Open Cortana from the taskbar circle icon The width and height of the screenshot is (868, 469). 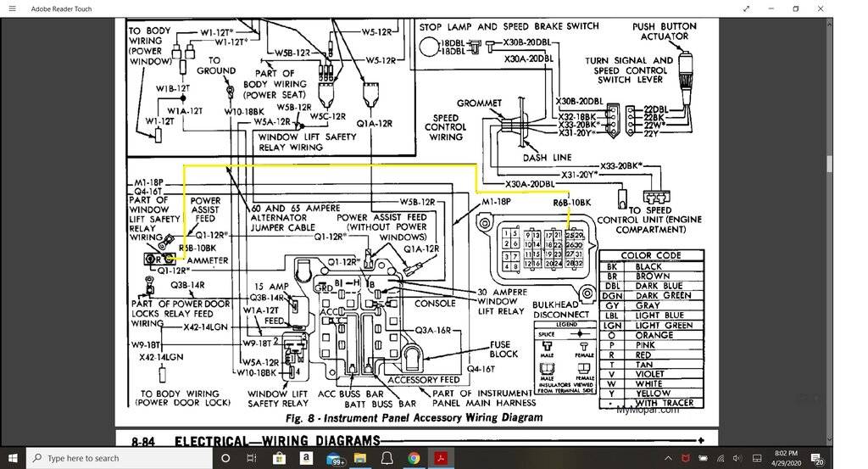click(x=225, y=458)
